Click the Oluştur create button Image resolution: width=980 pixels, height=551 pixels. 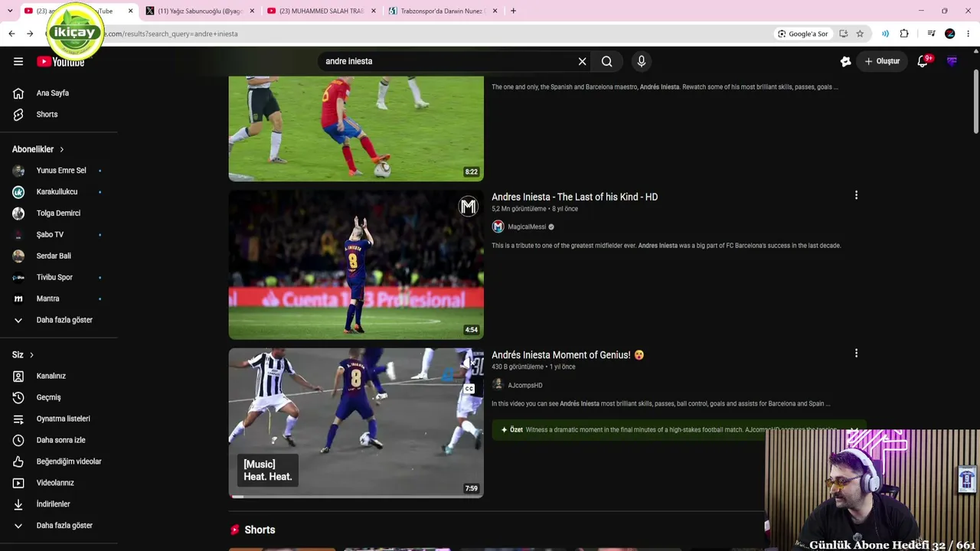click(882, 61)
